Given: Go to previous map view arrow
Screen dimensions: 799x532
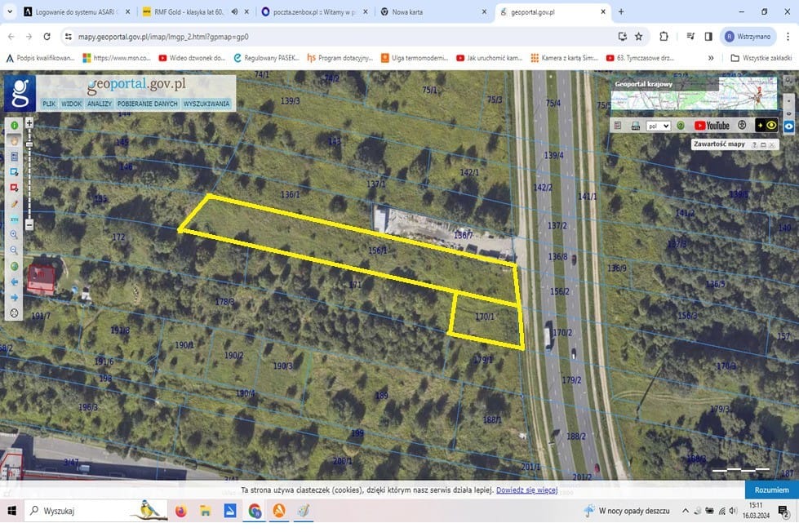Looking at the screenshot, I should click(14, 282).
